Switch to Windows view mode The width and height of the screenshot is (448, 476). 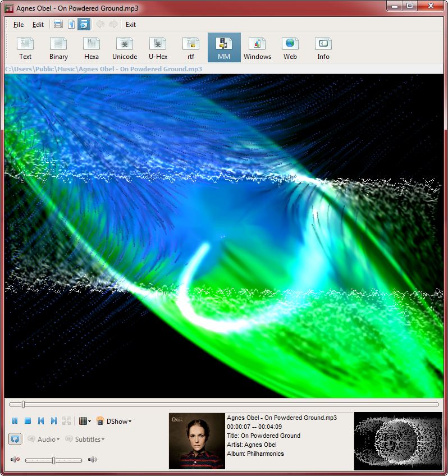click(257, 48)
